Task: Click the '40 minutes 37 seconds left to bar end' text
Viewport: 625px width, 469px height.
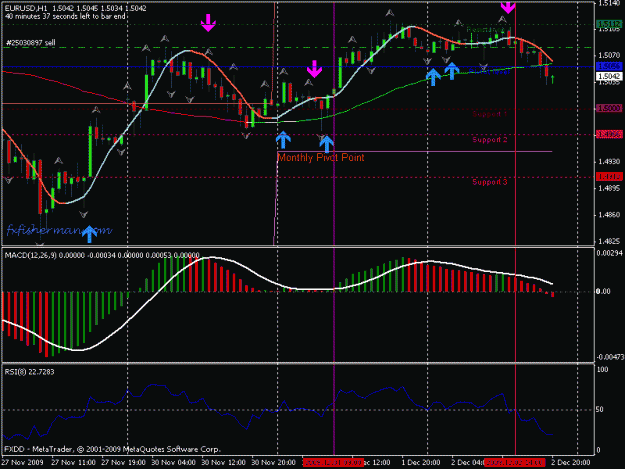Action: point(65,16)
